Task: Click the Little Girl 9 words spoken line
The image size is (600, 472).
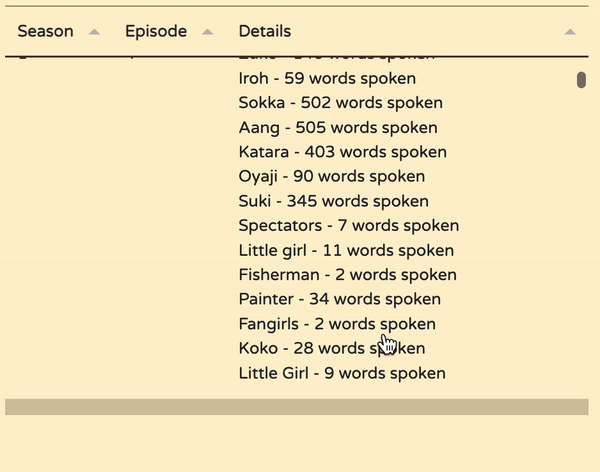Action: (x=341, y=373)
